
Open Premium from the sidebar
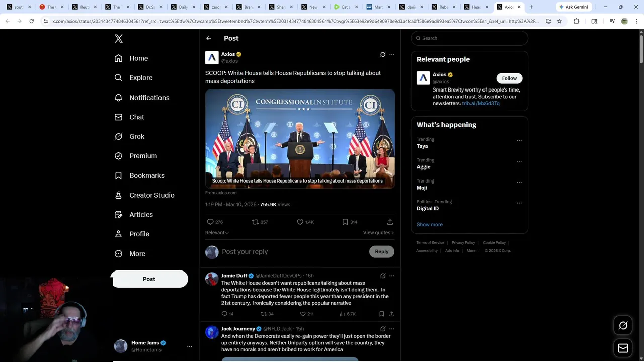(x=136, y=156)
